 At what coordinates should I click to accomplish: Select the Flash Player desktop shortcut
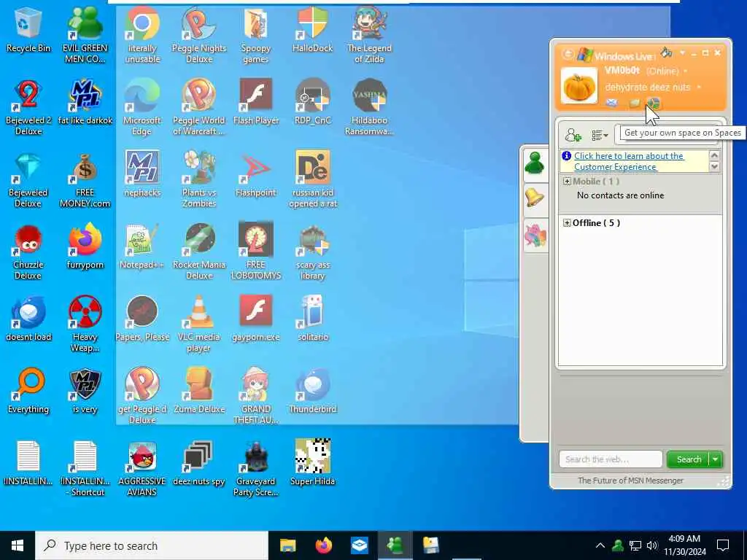point(256,102)
